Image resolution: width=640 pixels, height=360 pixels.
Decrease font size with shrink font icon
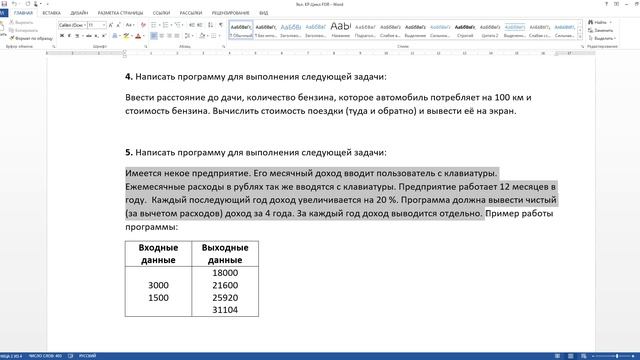tap(118, 25)
